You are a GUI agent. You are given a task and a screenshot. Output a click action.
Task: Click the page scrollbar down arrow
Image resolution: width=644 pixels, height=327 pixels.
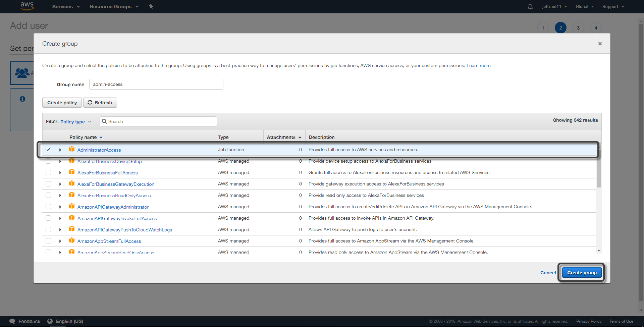[x=641, y=311]
